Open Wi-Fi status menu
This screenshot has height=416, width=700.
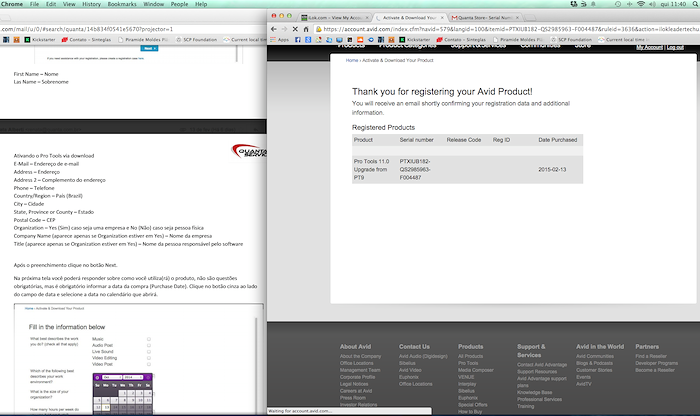click(x=641, y=4)
